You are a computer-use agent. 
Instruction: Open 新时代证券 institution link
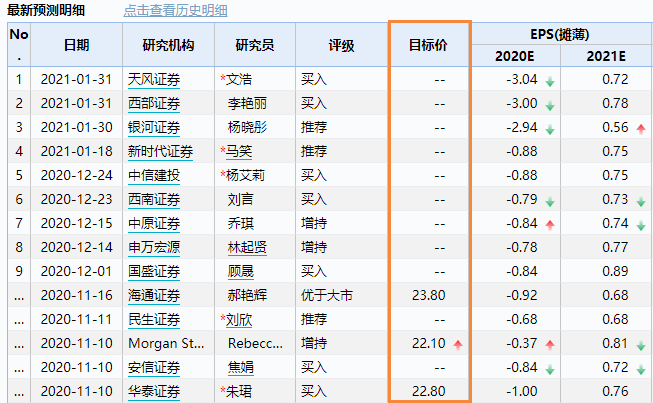160,152
